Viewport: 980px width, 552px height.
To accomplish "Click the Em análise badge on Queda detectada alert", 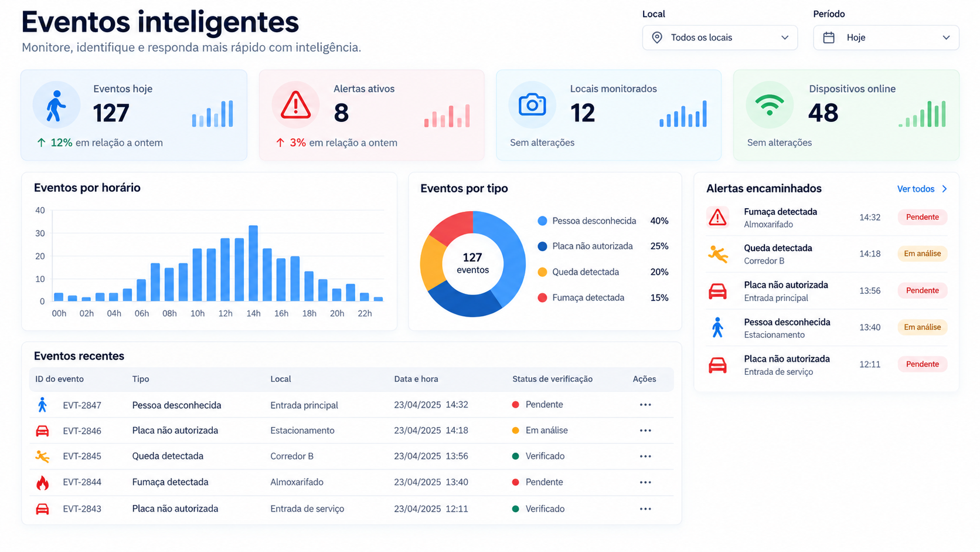I will pos(923,253).
